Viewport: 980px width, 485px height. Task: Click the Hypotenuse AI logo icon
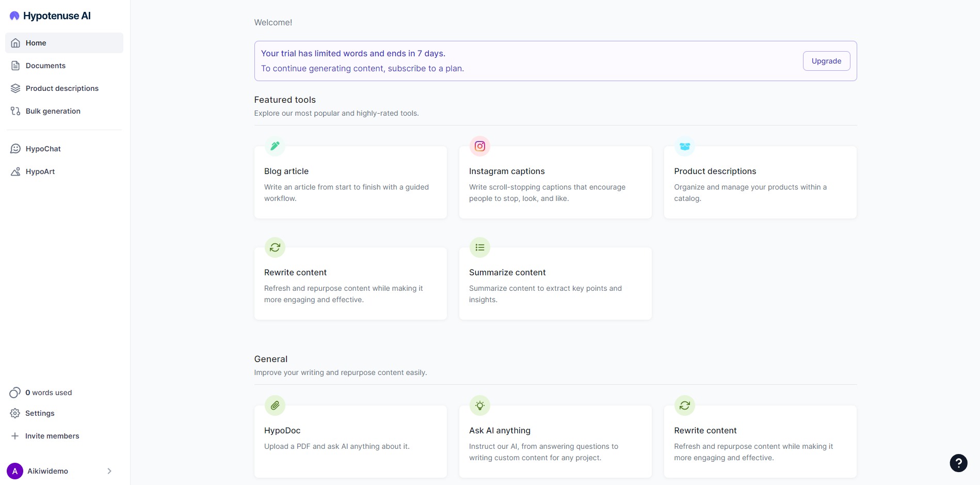tap(14, 16)
